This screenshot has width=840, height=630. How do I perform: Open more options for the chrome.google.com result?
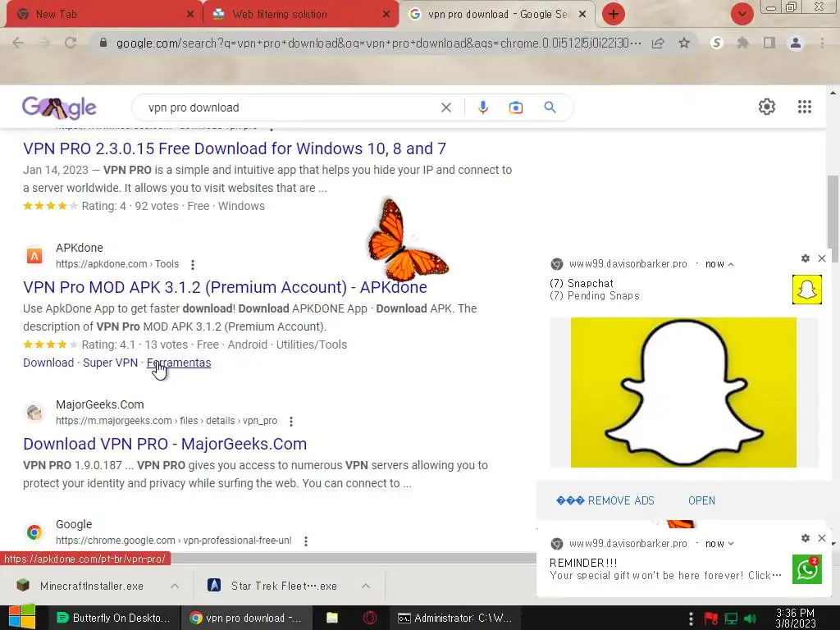tap(306, 541)
